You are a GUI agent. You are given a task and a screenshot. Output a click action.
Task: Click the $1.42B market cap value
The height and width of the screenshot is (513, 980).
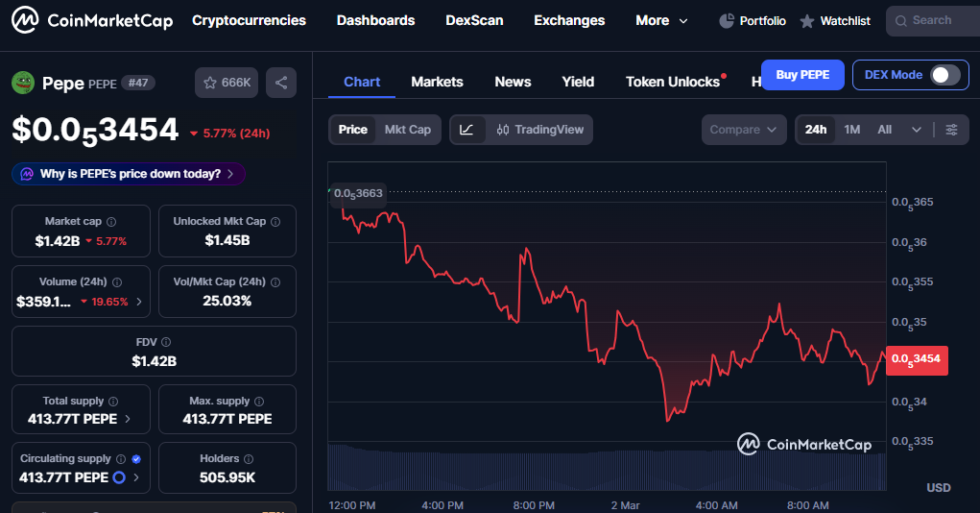(58, 241)
